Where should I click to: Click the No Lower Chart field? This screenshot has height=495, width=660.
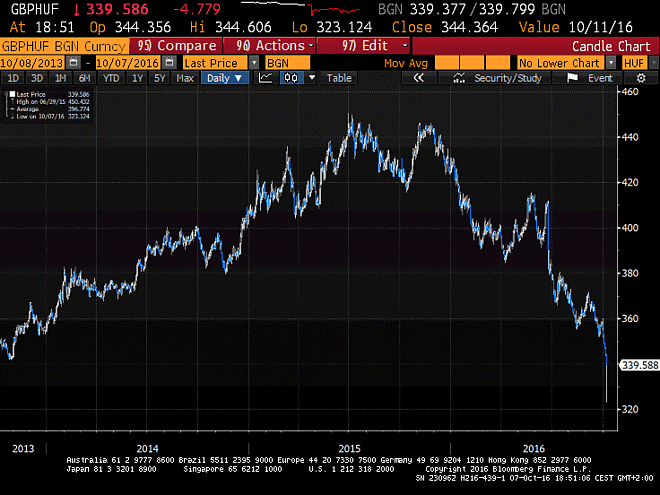(562, 63)
